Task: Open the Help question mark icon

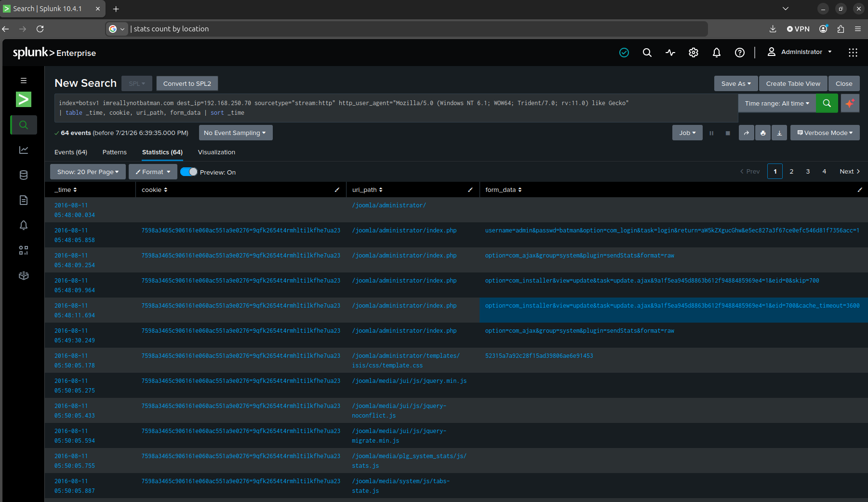Action: [740, 53]
